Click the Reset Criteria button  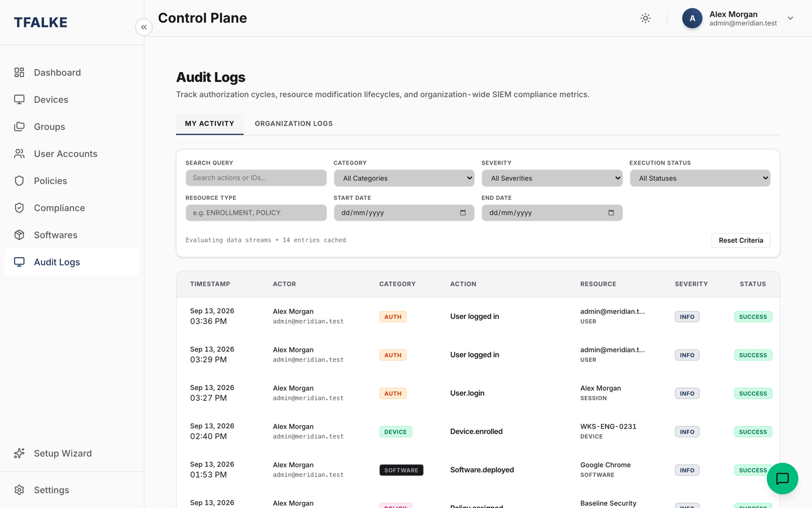point(741,240)
